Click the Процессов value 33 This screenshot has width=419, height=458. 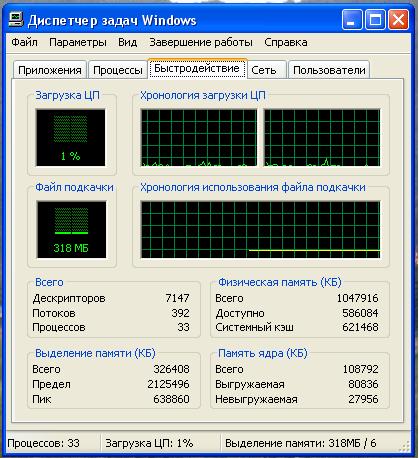click(183, 327)
